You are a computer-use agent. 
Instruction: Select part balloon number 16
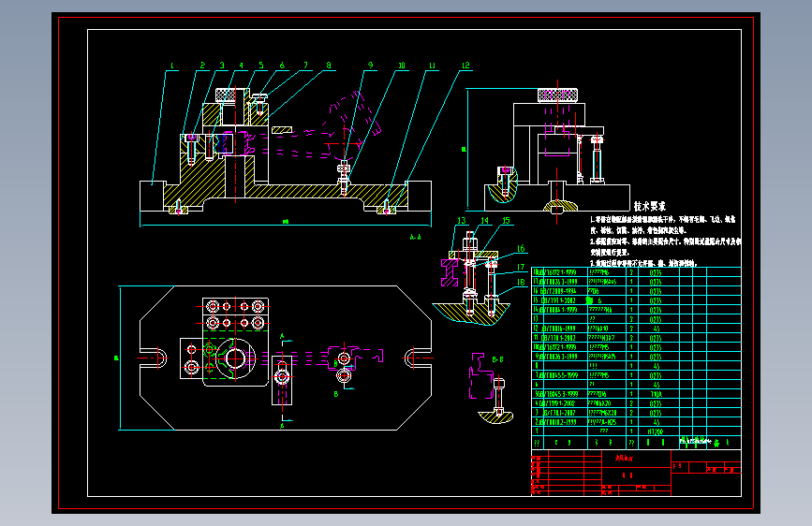click(521, 249)
